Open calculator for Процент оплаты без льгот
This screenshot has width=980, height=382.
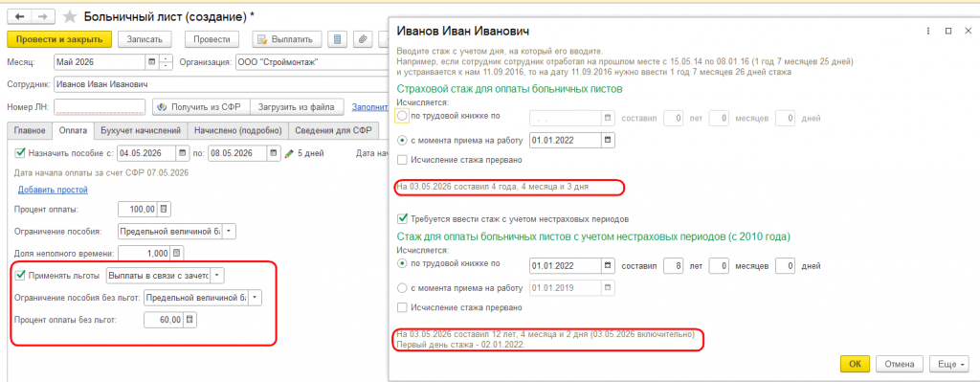(x=189, y=320)
